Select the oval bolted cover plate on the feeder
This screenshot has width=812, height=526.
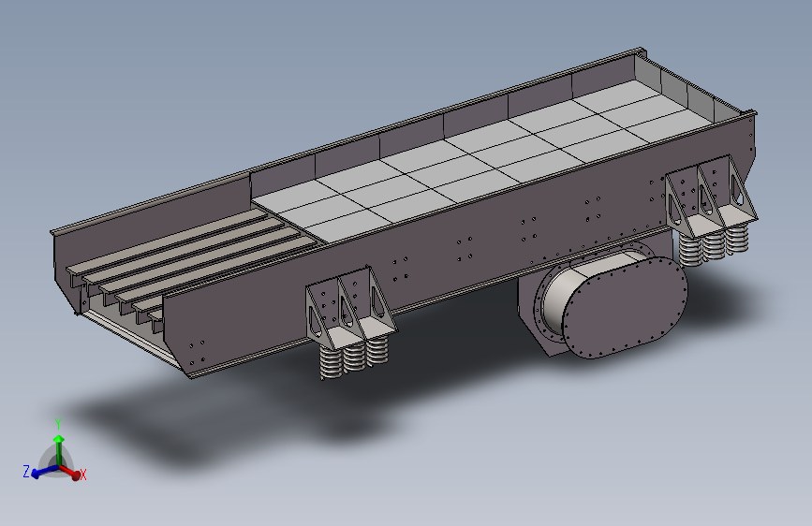pyautogui.click(x=625, y=306)
